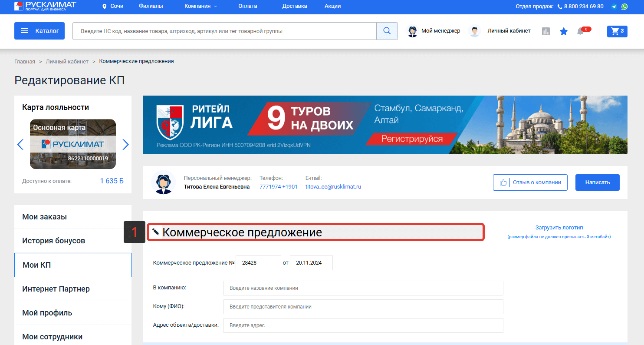The width and height of the screenshot is (644, 345).
Task: Go to Личный кабинет breadcrumb
Action: click(x=67, y=61)
